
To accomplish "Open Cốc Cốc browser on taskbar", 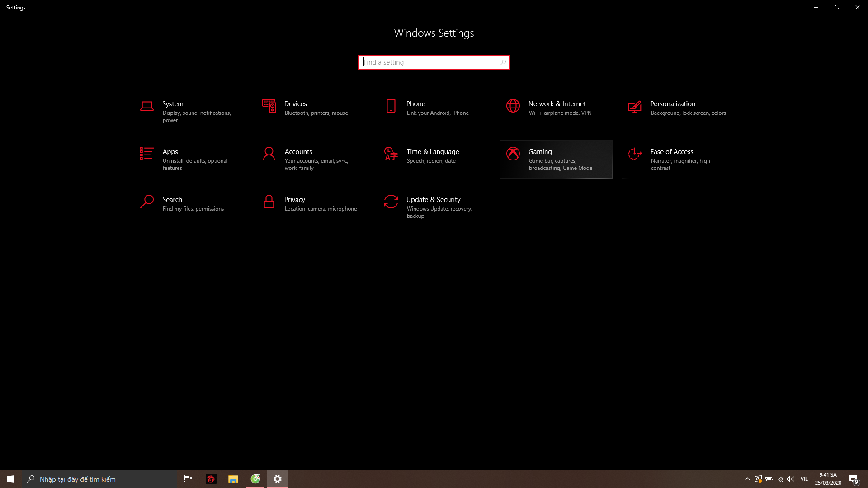I will click(255, 479).
